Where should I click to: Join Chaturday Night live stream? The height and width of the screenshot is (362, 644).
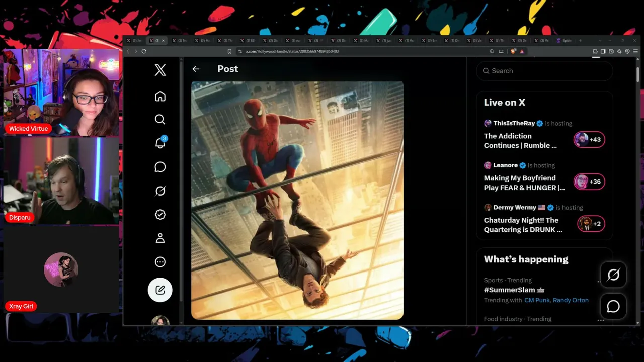[523, 225]
